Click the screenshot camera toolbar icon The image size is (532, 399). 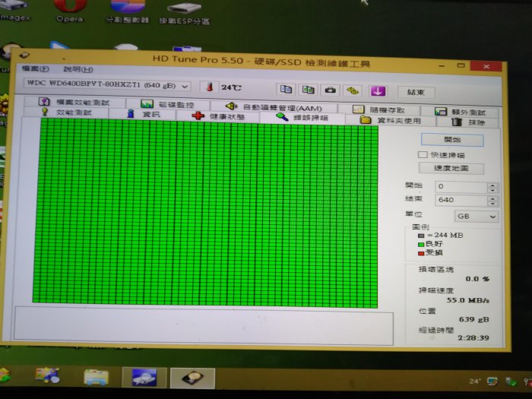click(331, 90)
